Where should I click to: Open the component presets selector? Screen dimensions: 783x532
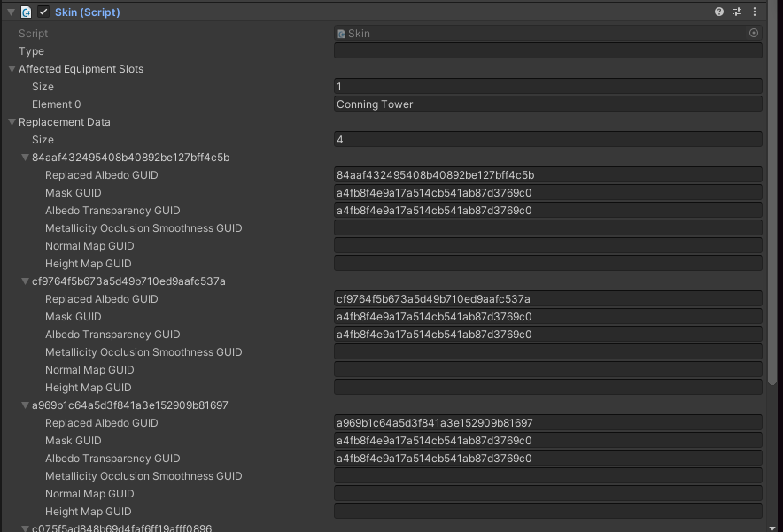[737, 12]
